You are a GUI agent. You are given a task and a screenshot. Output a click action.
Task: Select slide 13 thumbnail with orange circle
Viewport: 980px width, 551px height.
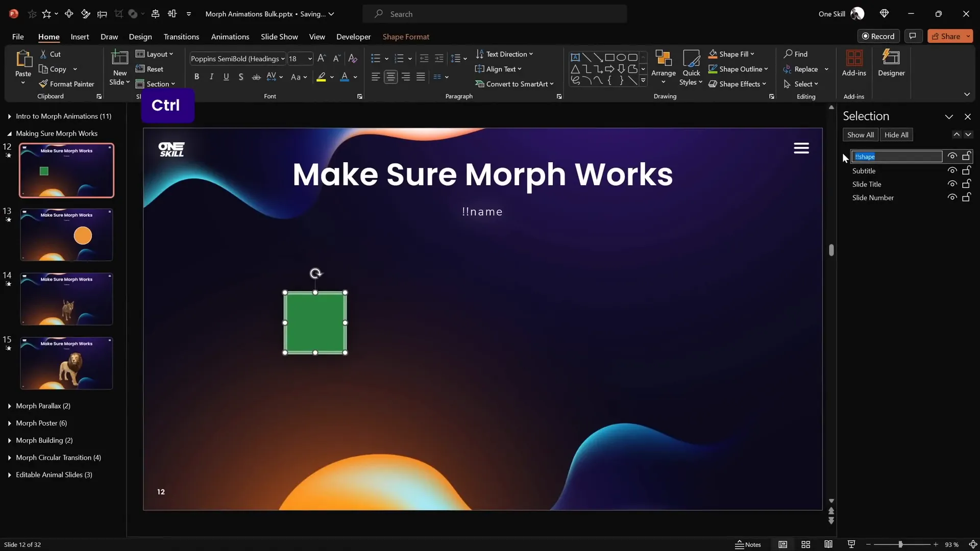coord(66,235)
